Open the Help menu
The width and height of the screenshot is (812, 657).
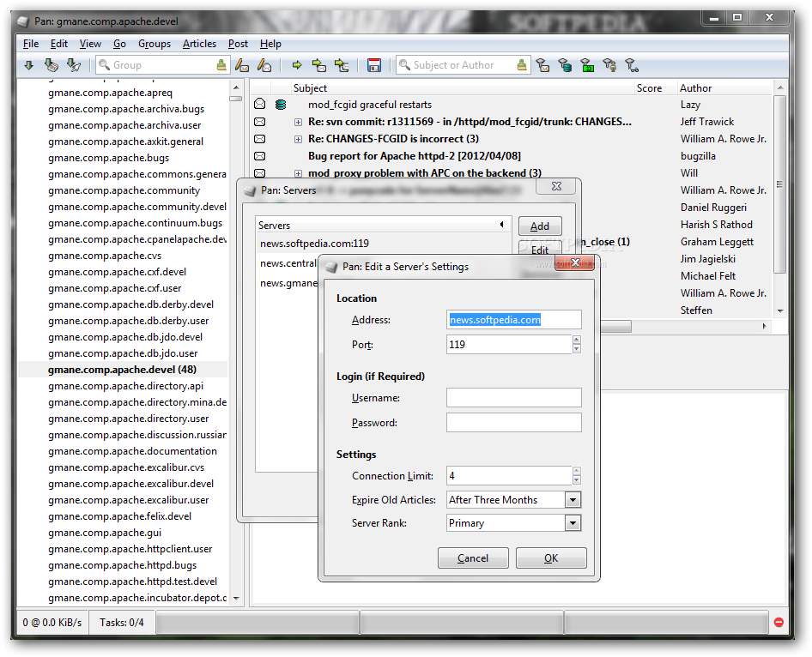(270, 44)
